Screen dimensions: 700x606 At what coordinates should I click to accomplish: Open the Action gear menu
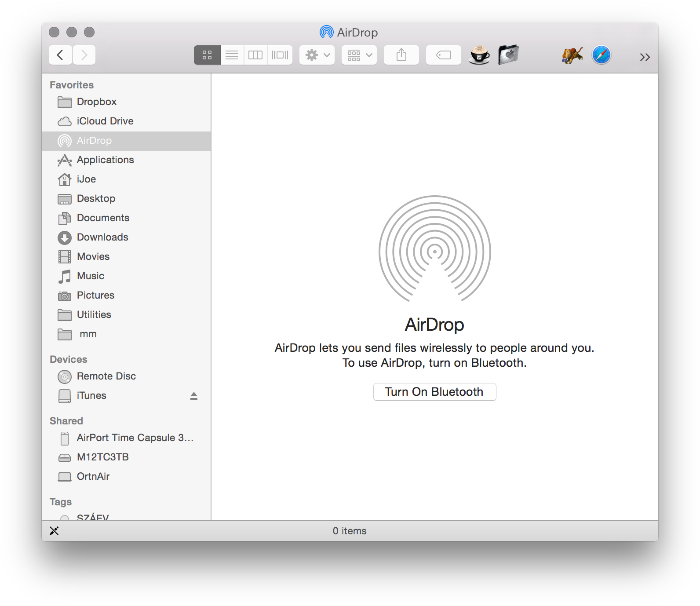[317, 55]
